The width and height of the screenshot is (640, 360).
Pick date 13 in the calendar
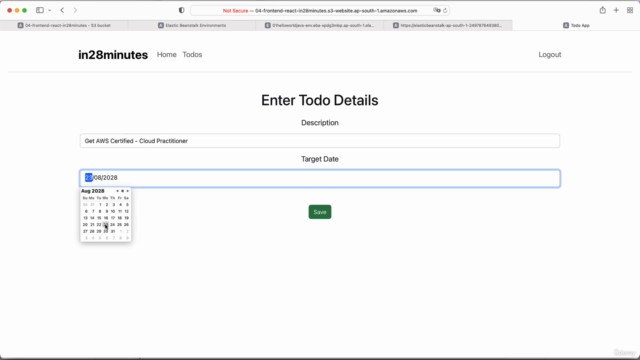point(85,218)
